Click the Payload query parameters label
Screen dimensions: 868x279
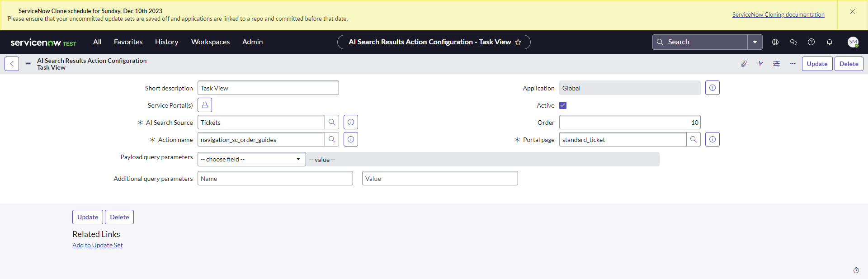(x=156, y=157)
